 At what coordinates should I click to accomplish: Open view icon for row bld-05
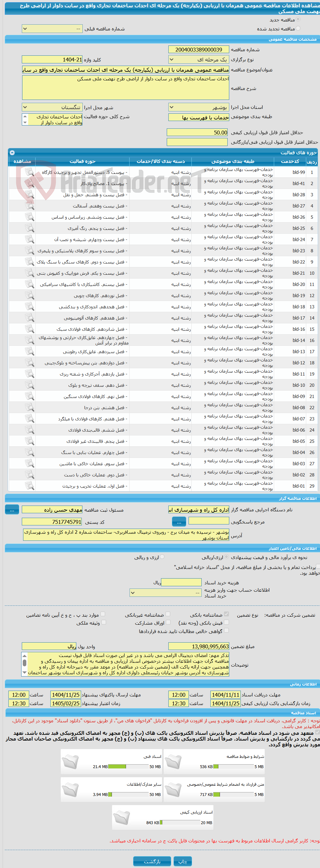tap(30, 441)
